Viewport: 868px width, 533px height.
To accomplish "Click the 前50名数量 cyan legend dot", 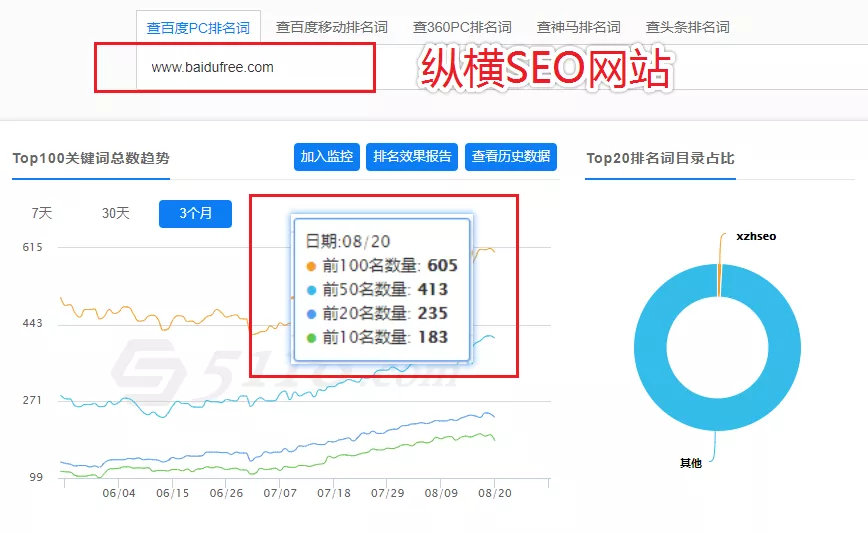I will pyautogui.click(x=311, y=290).
